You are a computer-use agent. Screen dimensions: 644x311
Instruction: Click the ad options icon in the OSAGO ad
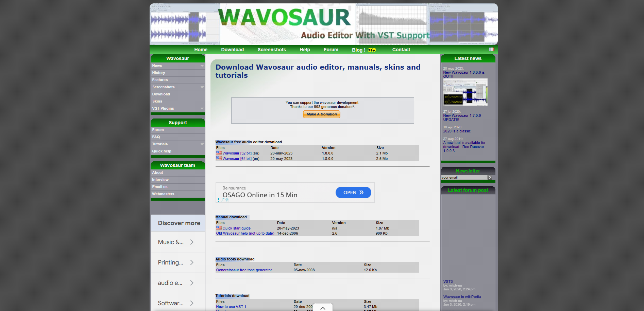click(218, 200)
